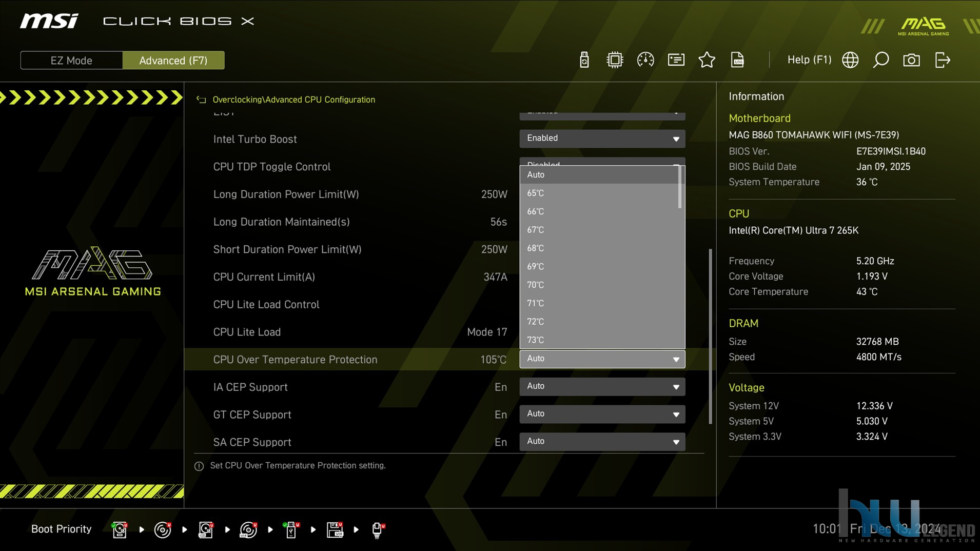Select the CD/DVD boot priority icon
The image size is (980, 551).
[x=163, y=529]
